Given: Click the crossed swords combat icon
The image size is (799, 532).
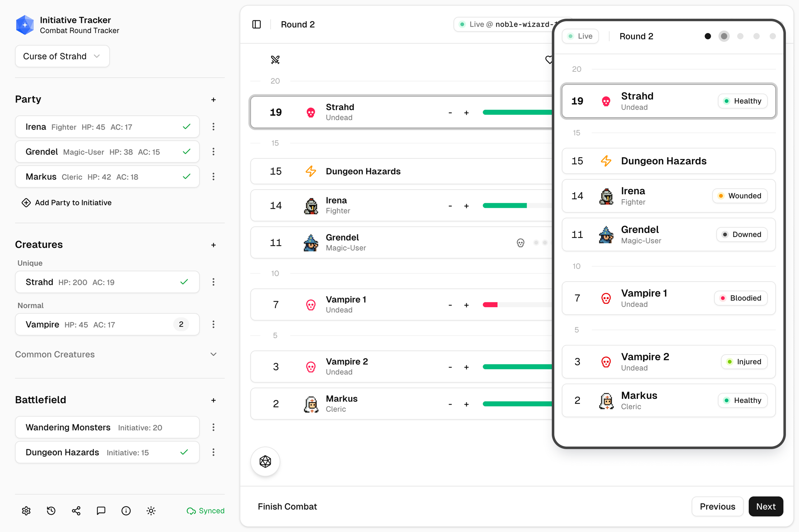Looking at the screenshot, I should tap(275, 60).
